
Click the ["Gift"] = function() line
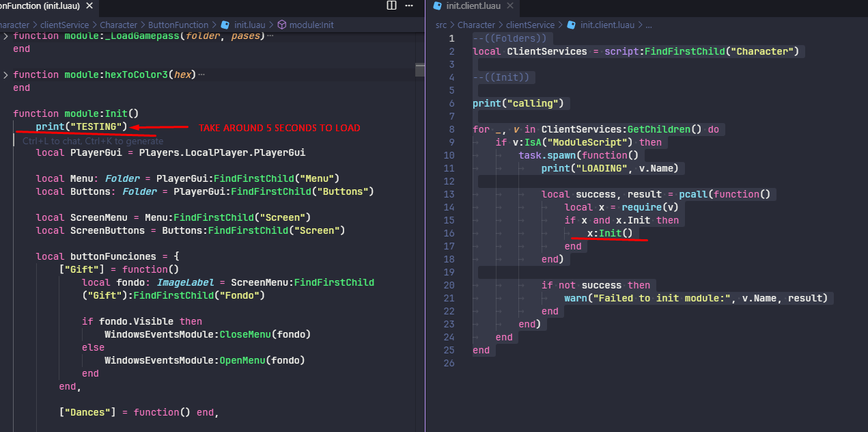pyautogui.click(x=119, y=269)
